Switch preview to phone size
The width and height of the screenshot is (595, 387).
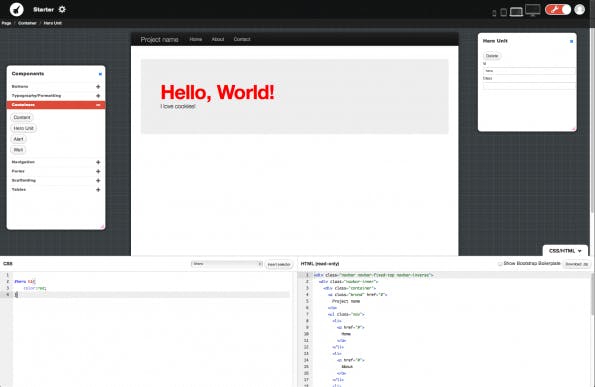pyautogui.click(x=494, y=13)
